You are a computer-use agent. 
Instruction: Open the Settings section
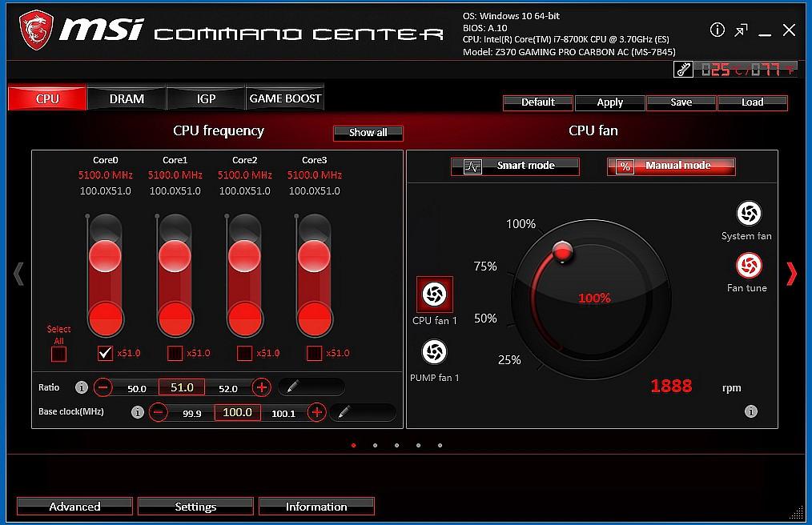point(195,507)
